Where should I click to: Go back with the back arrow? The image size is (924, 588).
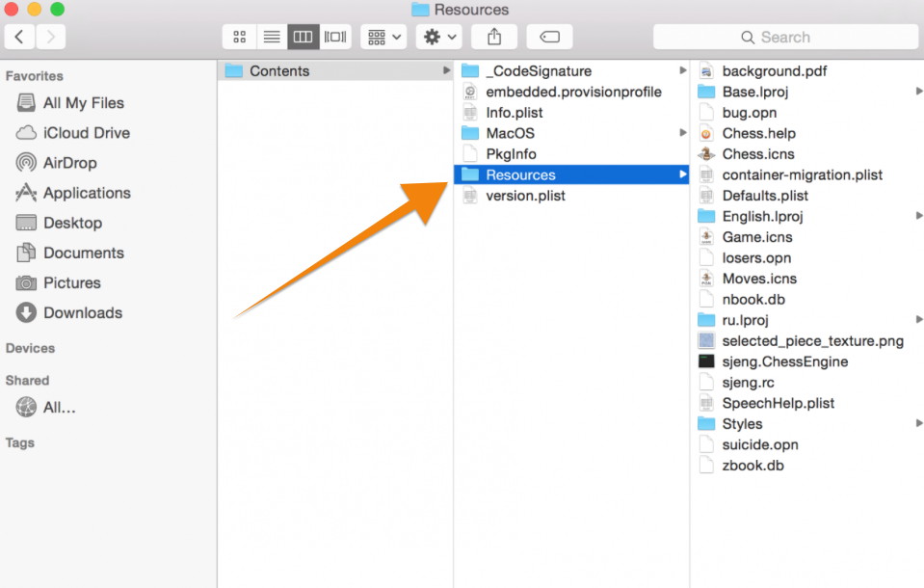(x=19, y=38)
